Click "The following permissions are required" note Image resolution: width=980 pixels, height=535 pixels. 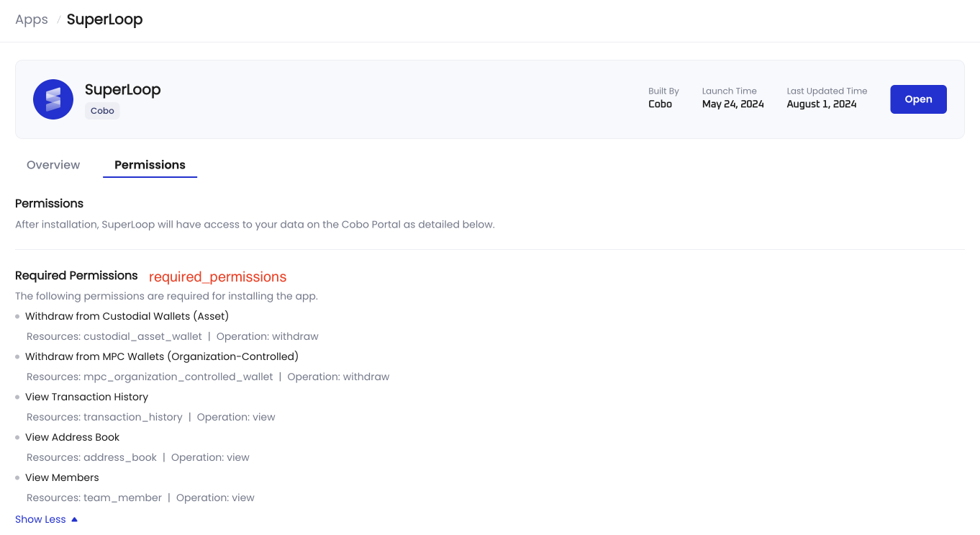click(x=166, y=296)
